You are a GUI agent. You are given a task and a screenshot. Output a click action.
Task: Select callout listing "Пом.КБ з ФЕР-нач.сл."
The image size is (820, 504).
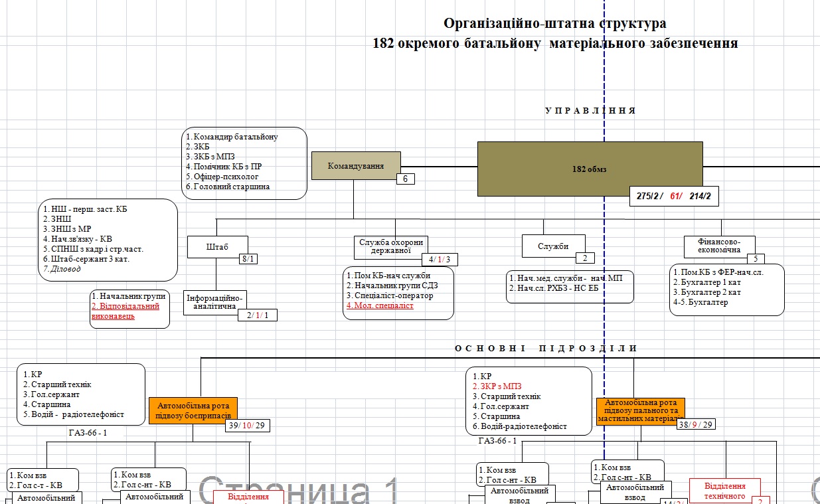726,290
